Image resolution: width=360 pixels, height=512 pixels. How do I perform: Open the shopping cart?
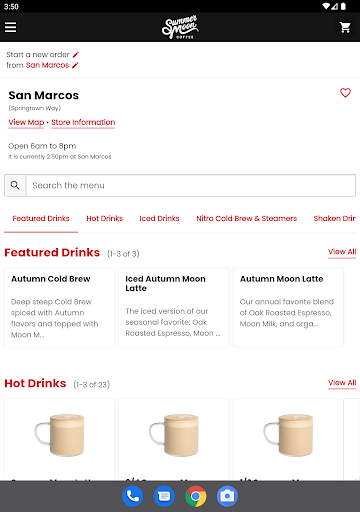pos(345,27)
